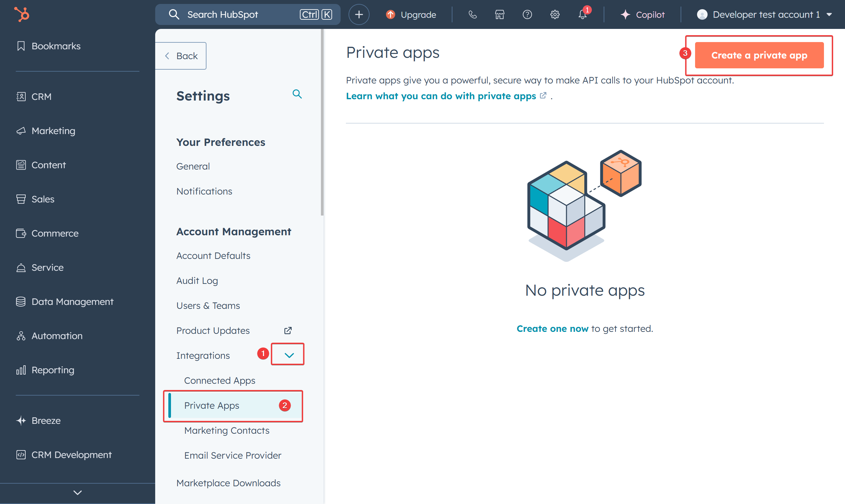Open the Help question mark icon

tap(527, 14)
